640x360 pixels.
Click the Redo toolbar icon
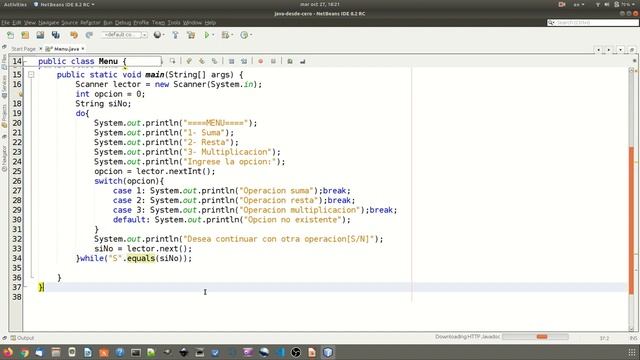89,36
